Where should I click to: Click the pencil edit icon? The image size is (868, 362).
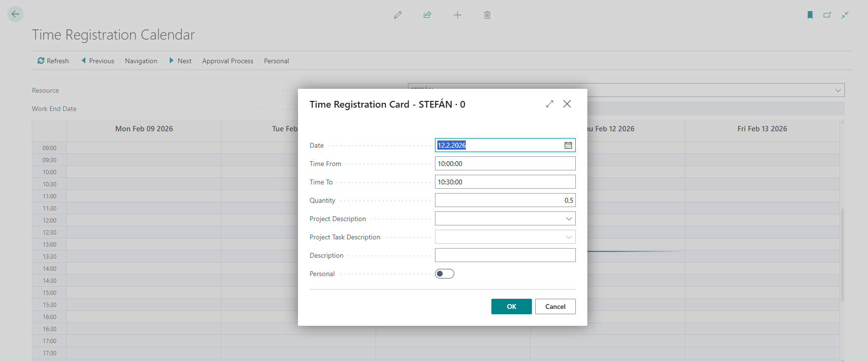[398, 15]
